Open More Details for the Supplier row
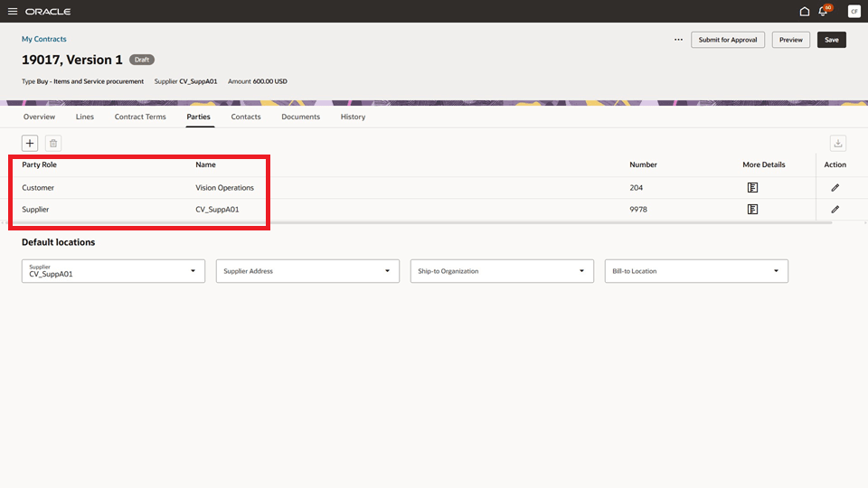The width and height of the screenshot is (868, 488). tap(752, 209)
